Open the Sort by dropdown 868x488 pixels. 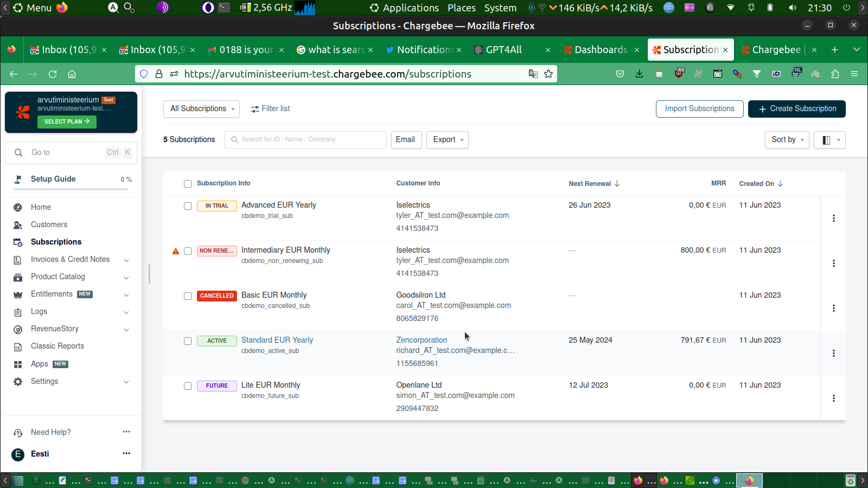click(787, 140)
